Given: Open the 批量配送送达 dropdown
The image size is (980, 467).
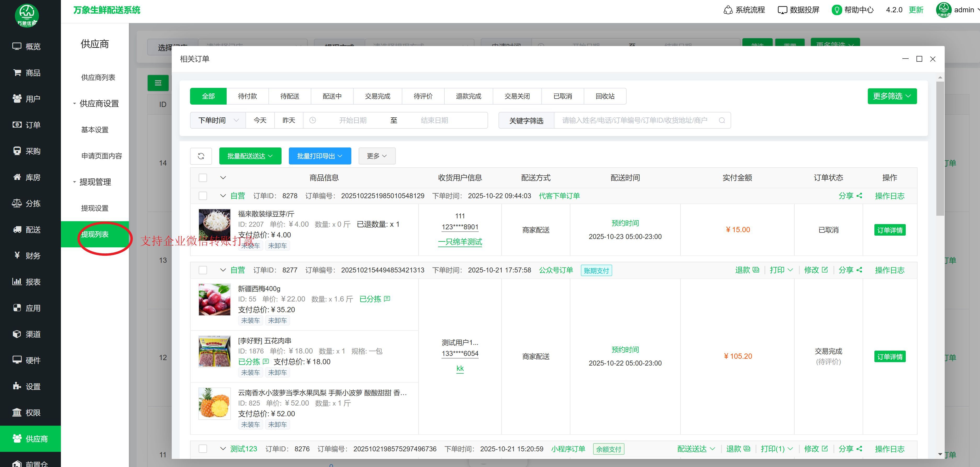Looking at the screenshot, I should (250, 156).
